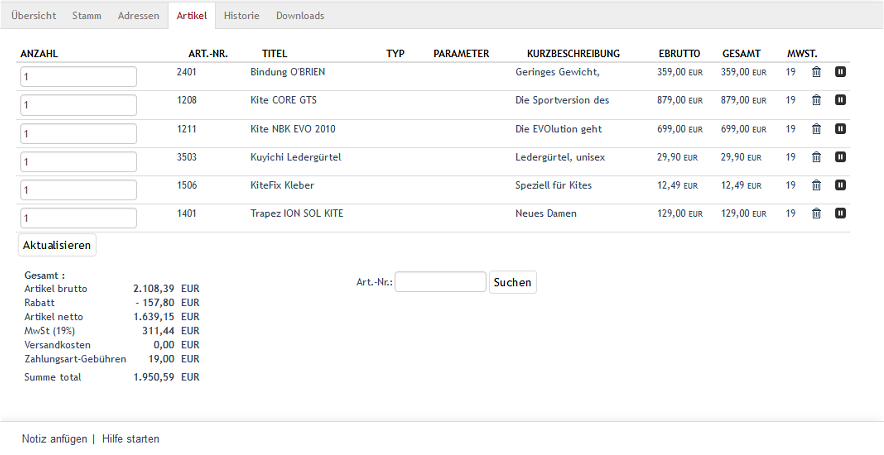Click the Notiz anfügen link

(54, 439)
